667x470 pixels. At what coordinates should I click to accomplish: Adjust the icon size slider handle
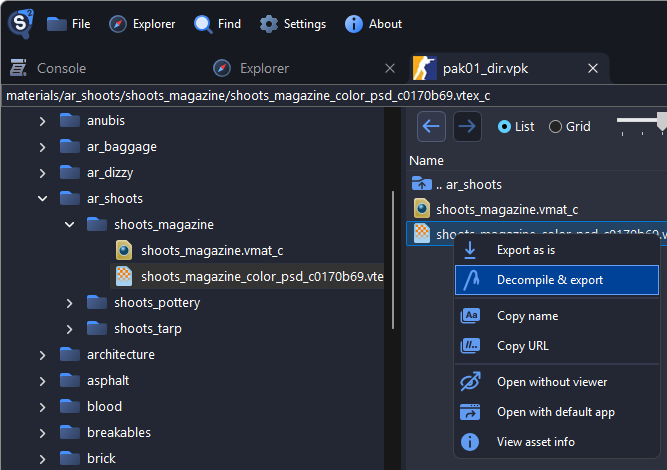[x=662, y=121]
